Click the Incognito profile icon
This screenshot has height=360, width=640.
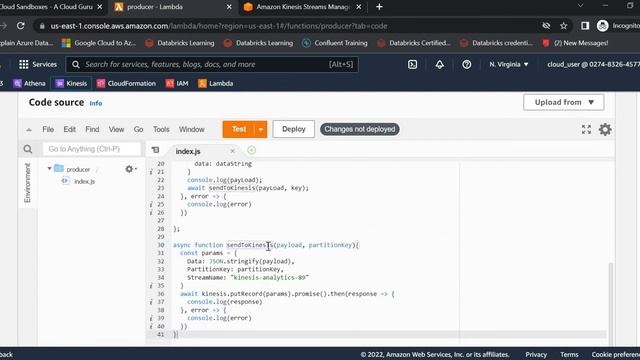click(602, 26)
